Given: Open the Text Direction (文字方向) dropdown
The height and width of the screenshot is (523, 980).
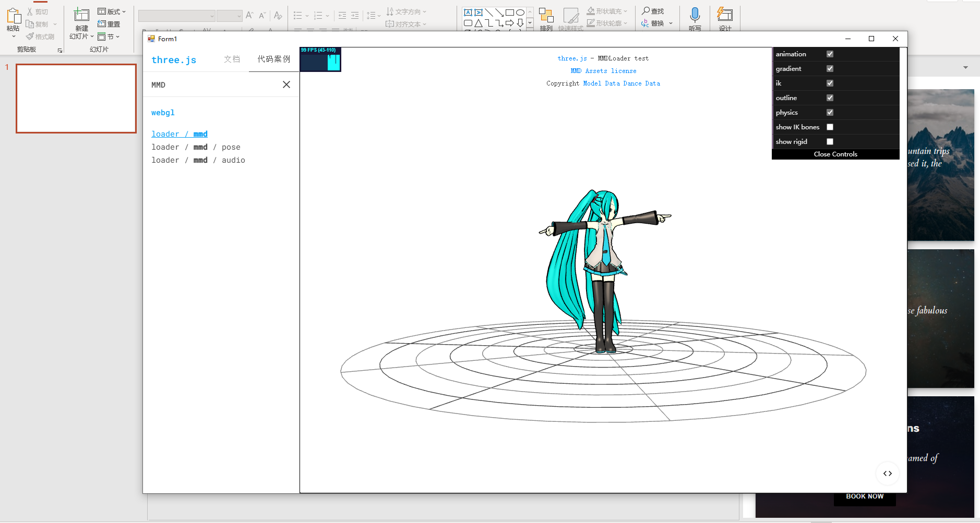Looking at the screenshot, I should (407, 11).
